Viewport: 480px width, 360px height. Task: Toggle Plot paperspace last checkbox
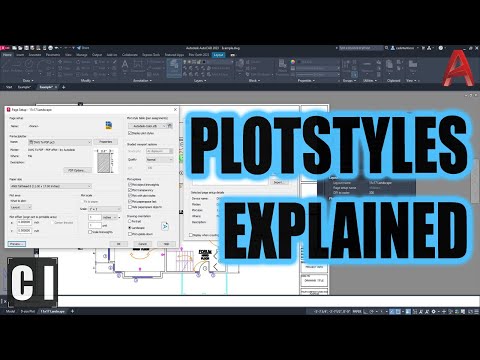pos(130,201)
